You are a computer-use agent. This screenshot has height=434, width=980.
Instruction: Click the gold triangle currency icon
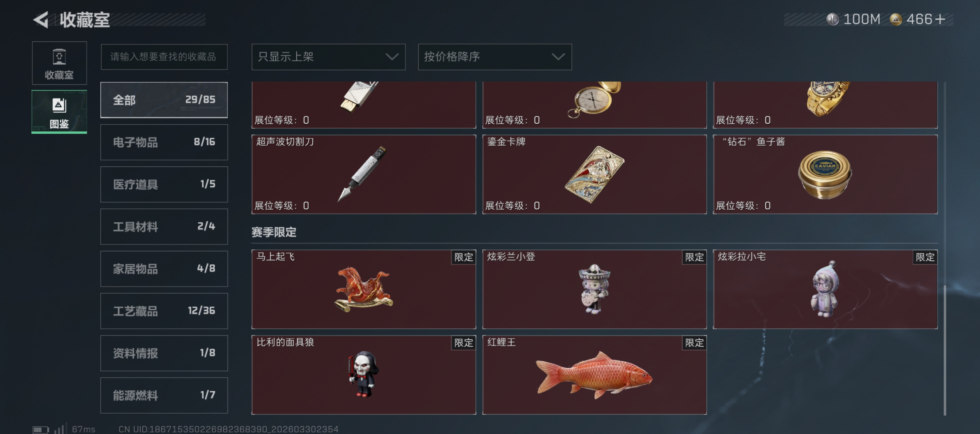[x=896, y=19]
